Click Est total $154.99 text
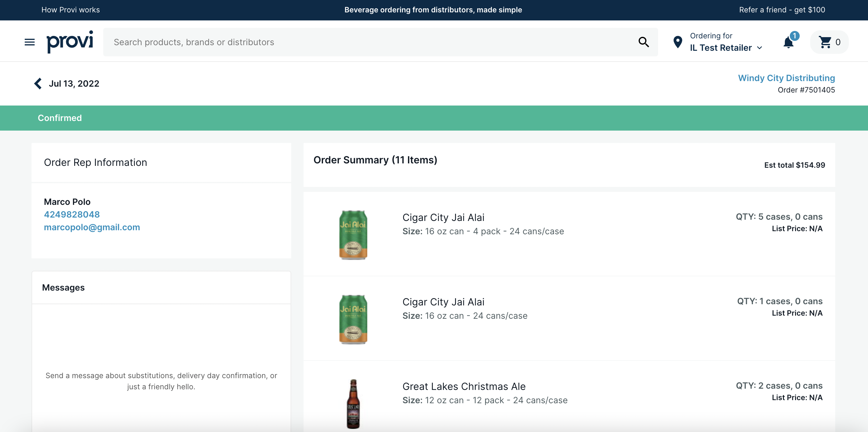Screen dimensions: 868x432 pyautogui.click(x=794, y=165)
